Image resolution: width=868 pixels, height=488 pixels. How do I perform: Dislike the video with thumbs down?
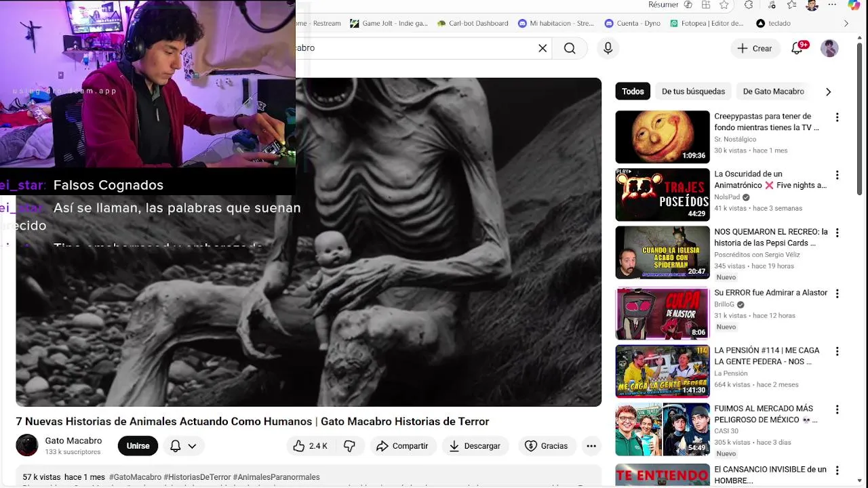tap(350, 446)
